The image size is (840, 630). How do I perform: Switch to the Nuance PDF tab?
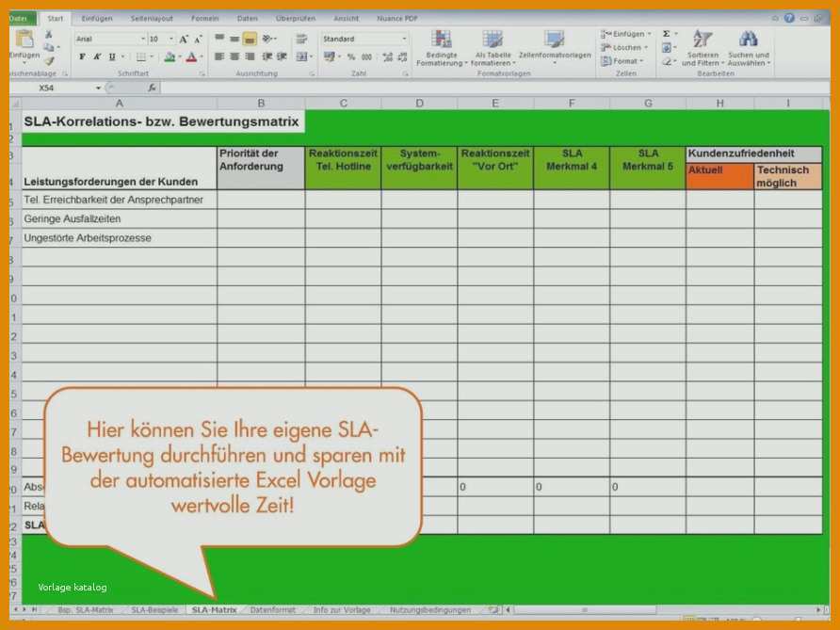coord(397,18)
